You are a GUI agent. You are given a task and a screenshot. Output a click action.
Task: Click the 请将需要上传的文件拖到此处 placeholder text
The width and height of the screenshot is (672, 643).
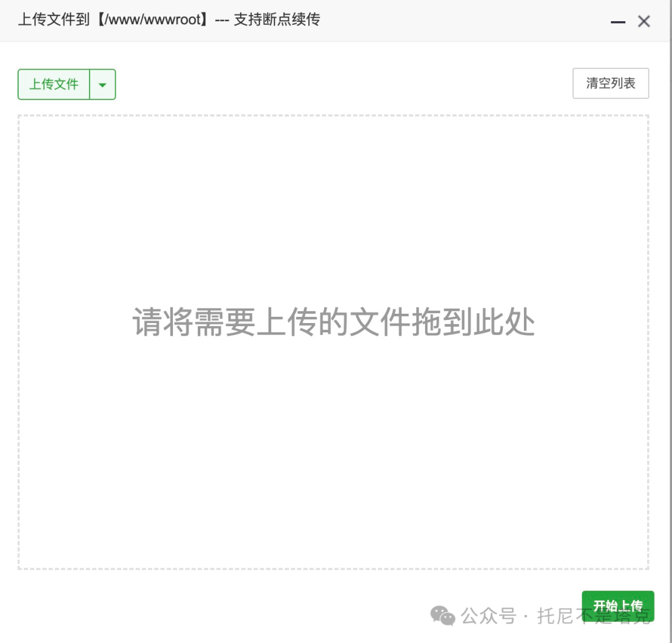coord(334,322)
